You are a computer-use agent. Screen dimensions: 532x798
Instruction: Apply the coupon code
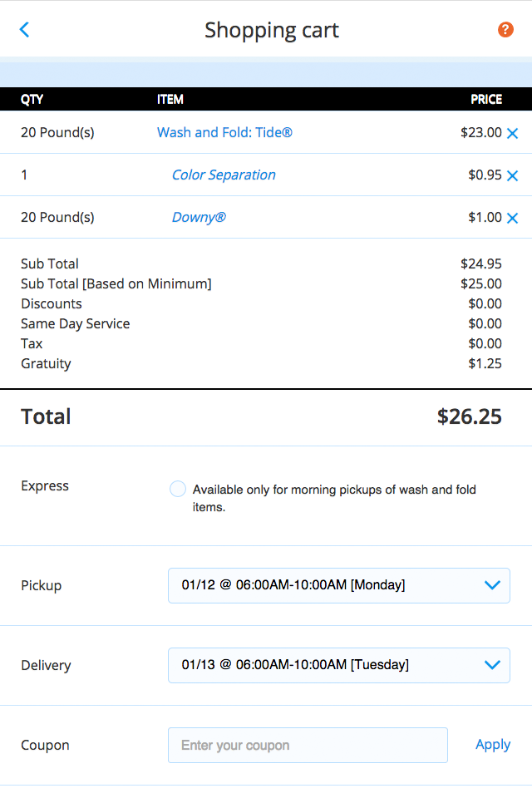point(493,745)
